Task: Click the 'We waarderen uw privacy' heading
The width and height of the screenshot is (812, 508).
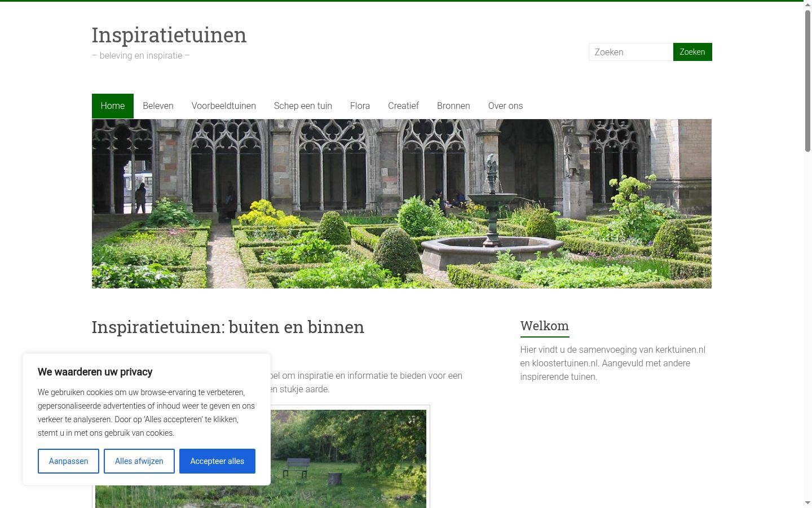Action: pos(95,372)
